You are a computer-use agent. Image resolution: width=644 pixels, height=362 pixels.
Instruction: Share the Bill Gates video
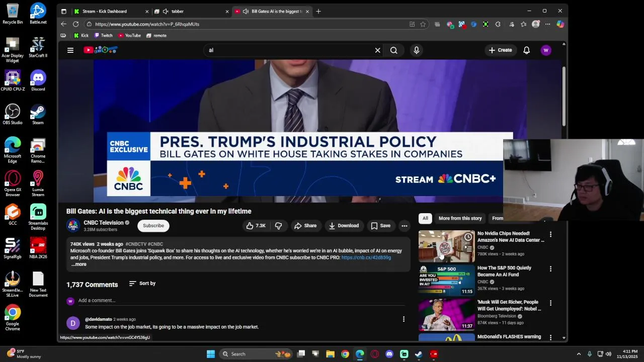(x=305, y=226)
